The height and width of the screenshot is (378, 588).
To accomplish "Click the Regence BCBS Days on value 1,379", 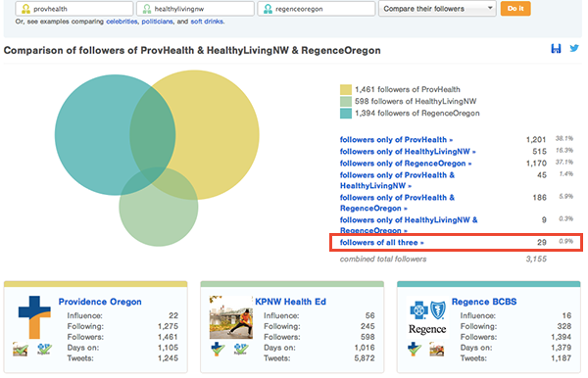I will (x=561, y=348).
